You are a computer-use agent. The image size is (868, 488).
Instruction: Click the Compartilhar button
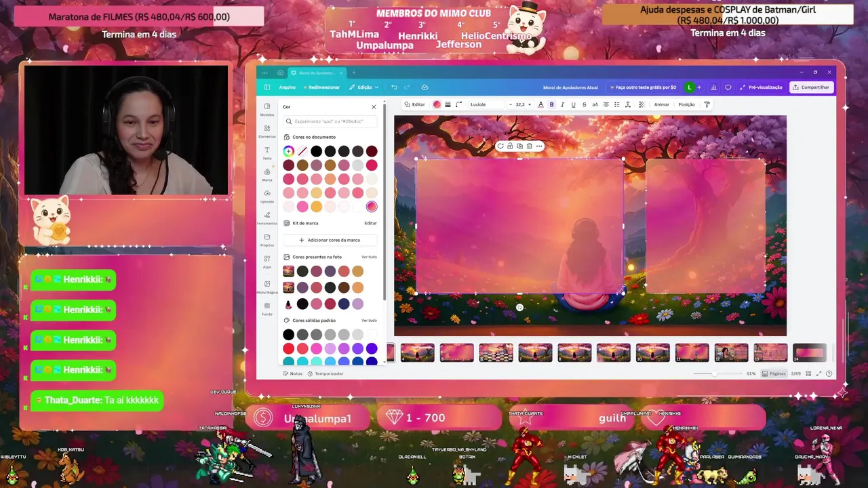811,87
